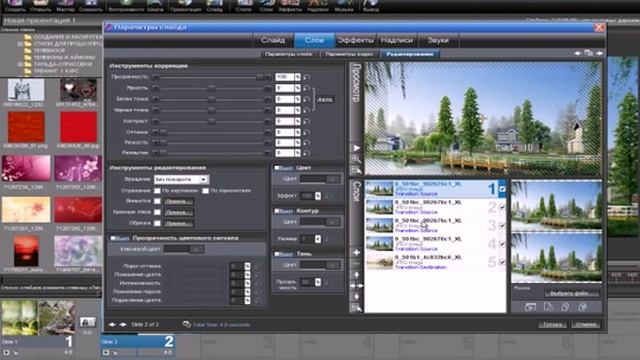Click the Отмена button
Screen dimensions: 640x360
click(586, 325)
